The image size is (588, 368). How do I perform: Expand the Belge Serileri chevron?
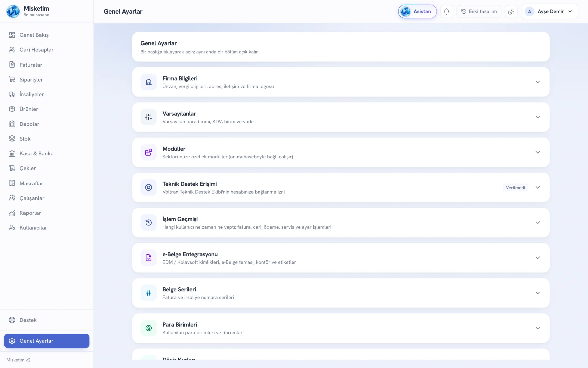coord(538,293)
